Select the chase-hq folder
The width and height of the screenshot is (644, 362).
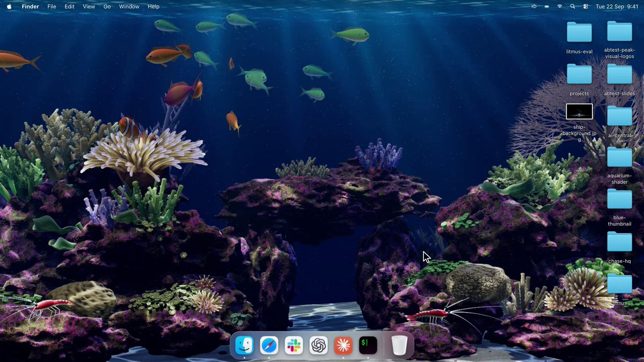tap(619, 242)
